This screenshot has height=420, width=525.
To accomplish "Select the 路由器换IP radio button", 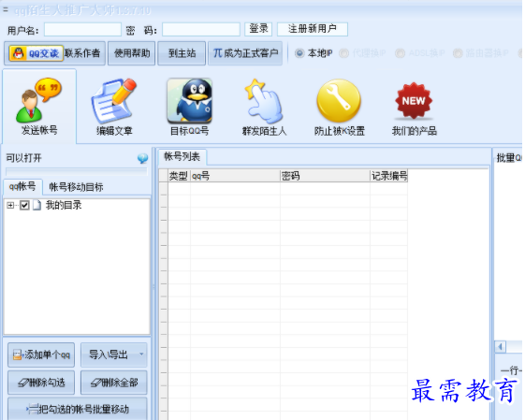I will (458, 53).
